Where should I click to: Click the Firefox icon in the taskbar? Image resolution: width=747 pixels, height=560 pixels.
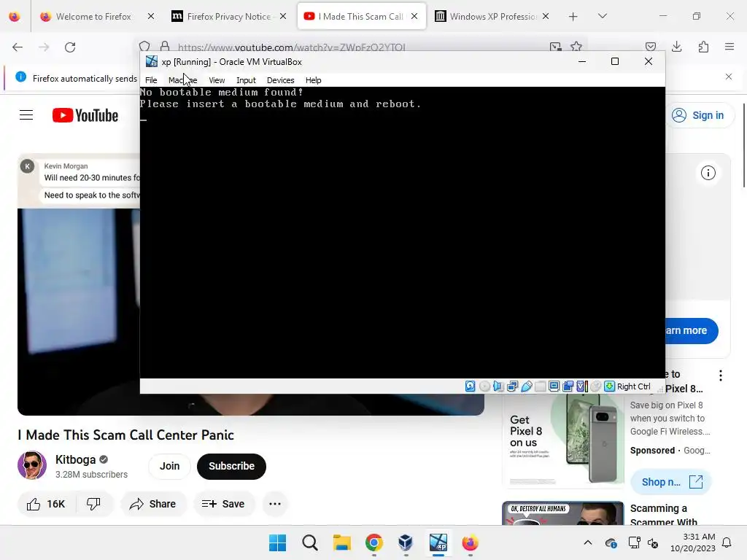471,542
